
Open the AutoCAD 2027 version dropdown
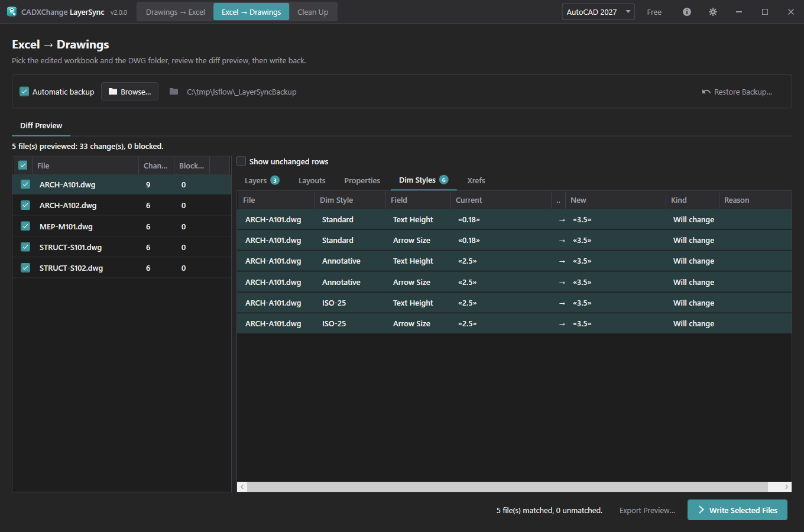click(598, 12)
